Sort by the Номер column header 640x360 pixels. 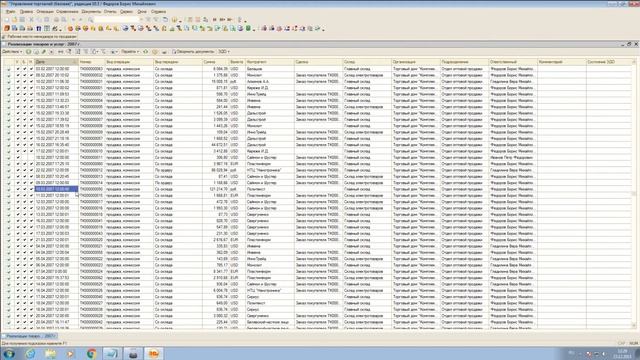coord(92,62)
